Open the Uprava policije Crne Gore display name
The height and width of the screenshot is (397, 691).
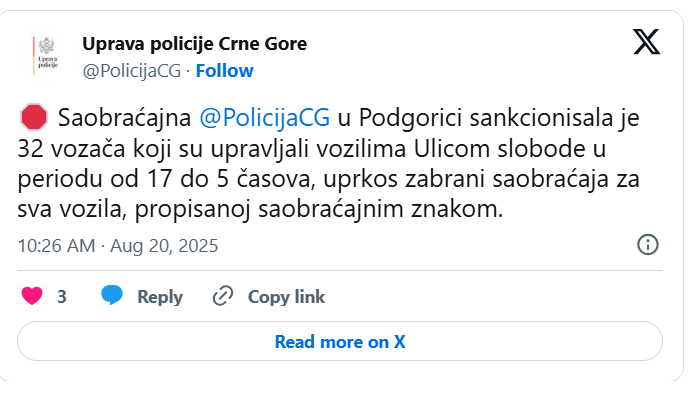[194, 44]
